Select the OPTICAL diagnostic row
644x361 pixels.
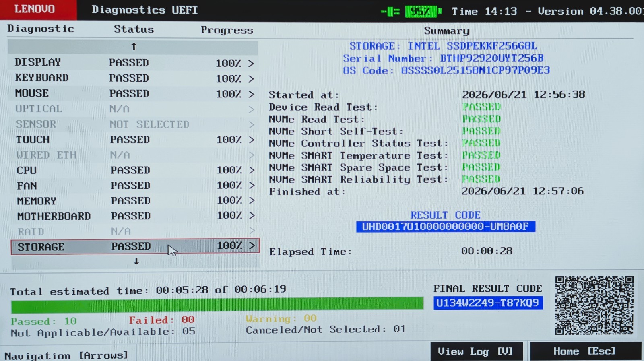(133, 109)
